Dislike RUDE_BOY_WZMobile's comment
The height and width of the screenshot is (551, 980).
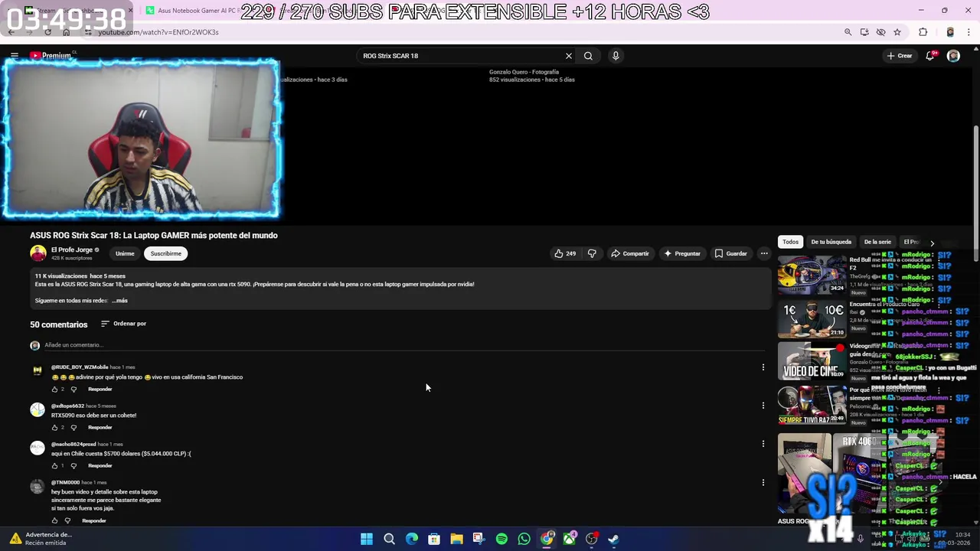(73, 390)
